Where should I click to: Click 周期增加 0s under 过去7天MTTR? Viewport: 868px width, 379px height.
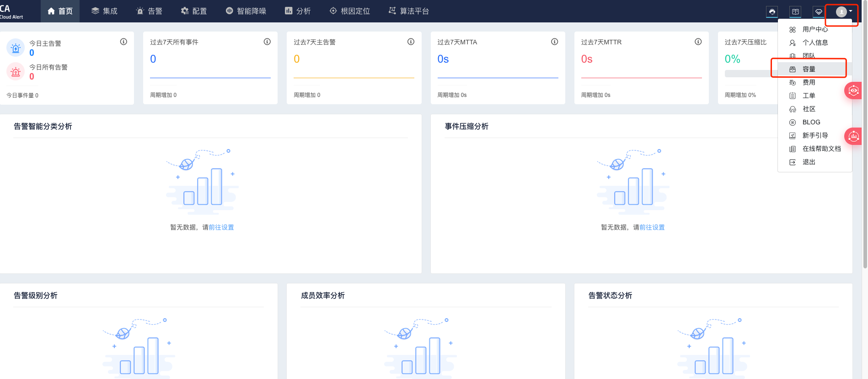pos(596,95)
